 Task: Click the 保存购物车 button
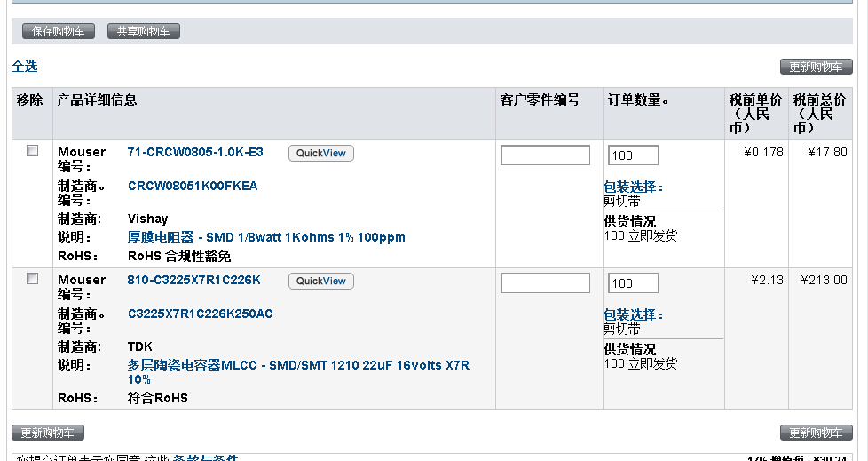coord(58,32)
